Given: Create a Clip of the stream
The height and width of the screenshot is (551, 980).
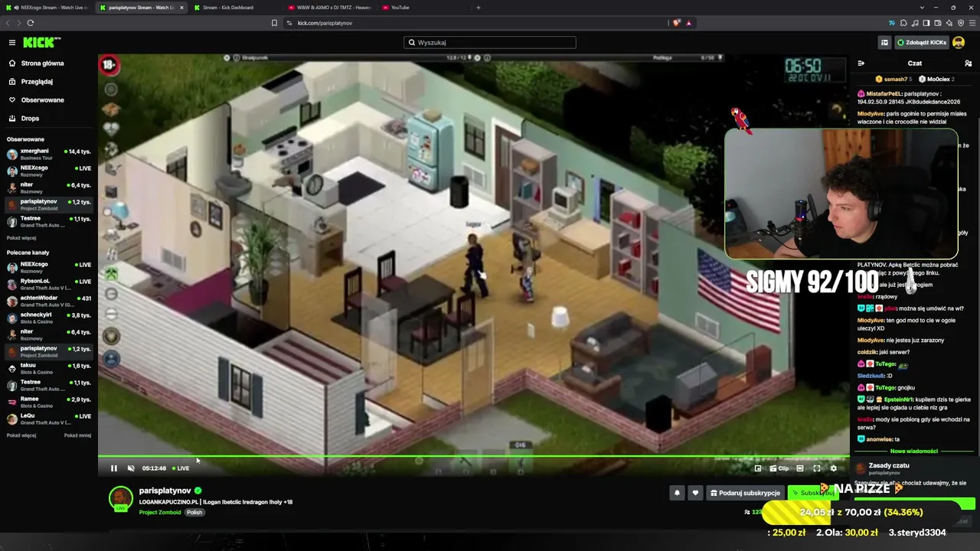Looking at the screenshot, I should [779, 468].
